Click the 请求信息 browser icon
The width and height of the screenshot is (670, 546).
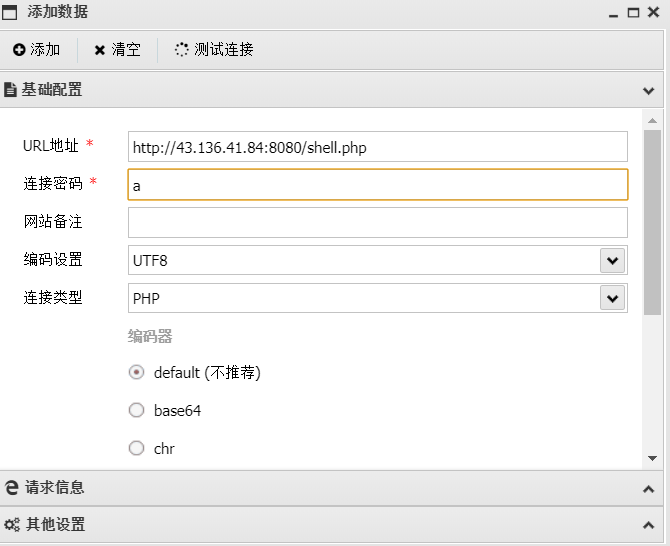(12, 488)
